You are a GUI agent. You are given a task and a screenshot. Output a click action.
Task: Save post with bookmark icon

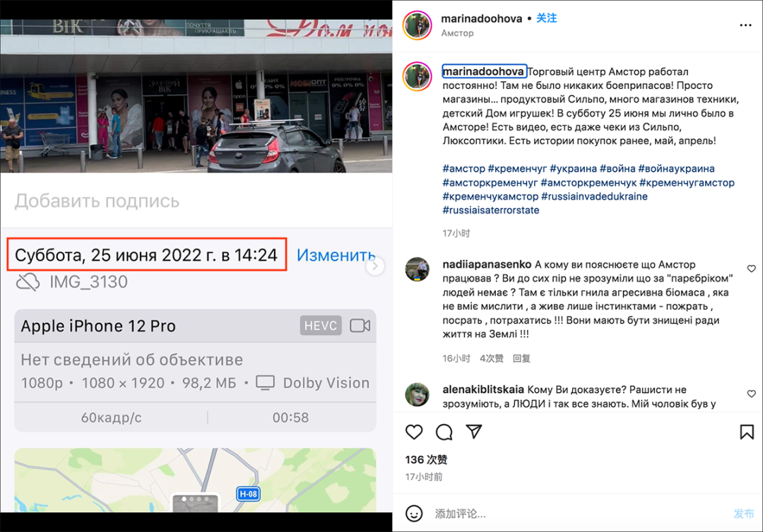pos(747,432)
